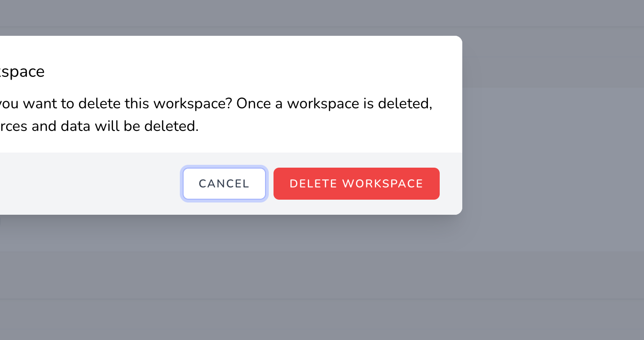Confirm with the red Delete Workspace button

[356, 184]
